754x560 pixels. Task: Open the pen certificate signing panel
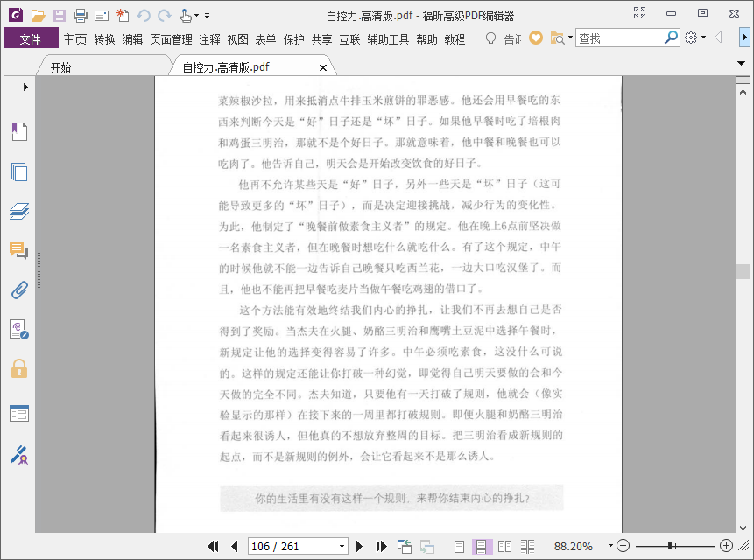point(19,455)
